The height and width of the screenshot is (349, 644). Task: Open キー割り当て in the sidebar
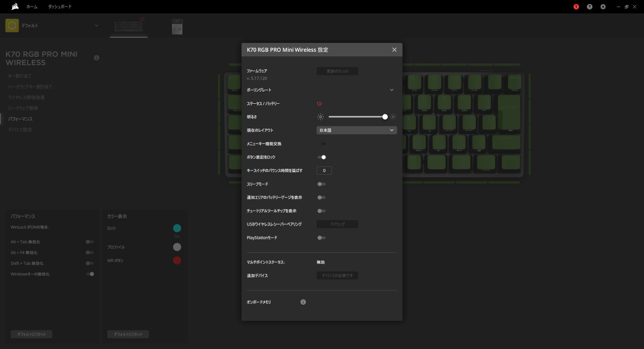[x=20, y=76]
